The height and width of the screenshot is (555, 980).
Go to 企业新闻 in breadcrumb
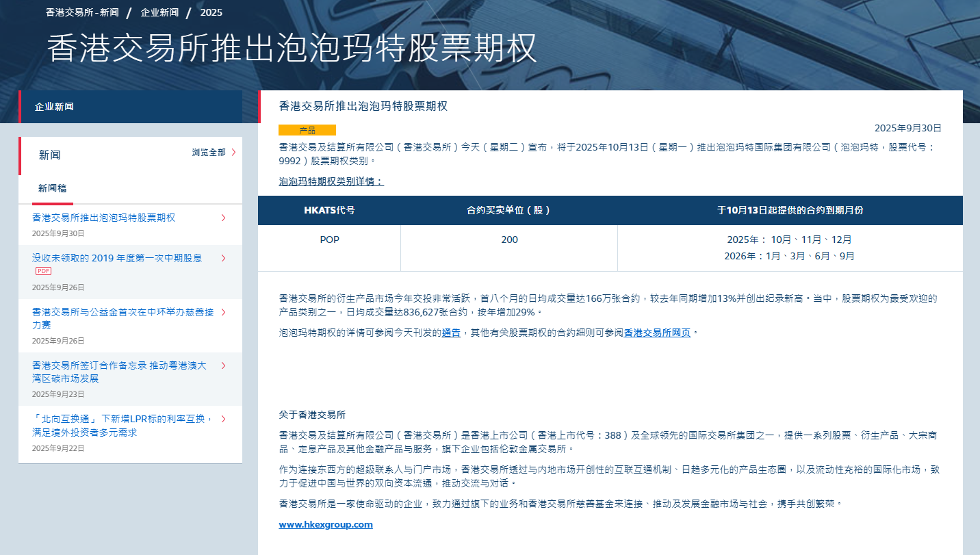coord(159,12)
